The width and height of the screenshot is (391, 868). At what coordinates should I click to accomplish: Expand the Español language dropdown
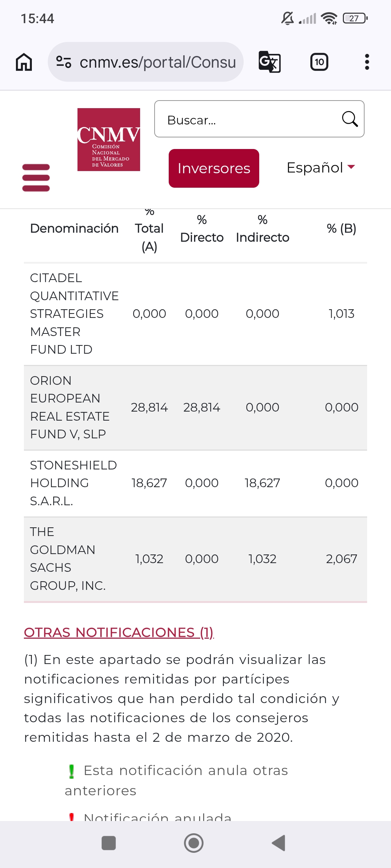tap(321, 167)
